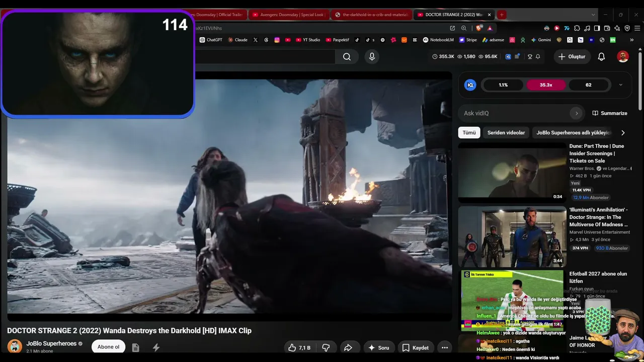Image resolution: width=644 pixels, height=362 pixels.
Task: Click the Brave Rewards triangle icon
Action: tap(490, 28)
